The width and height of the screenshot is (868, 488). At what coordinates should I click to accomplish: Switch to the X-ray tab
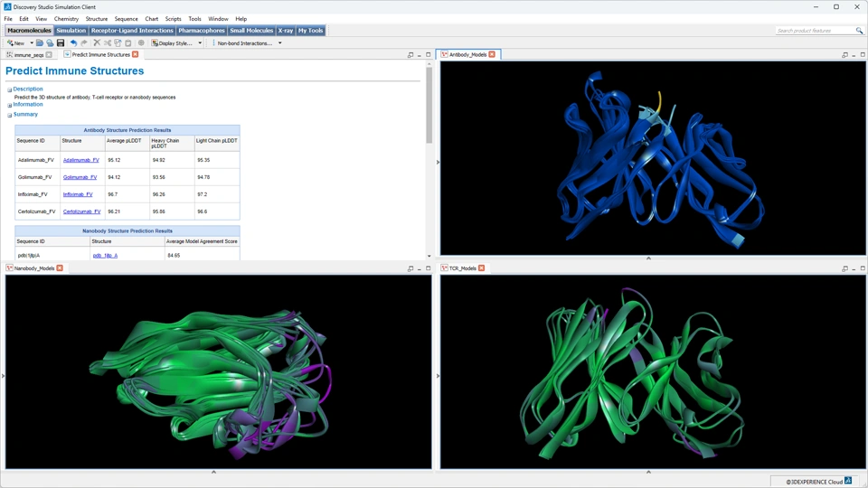tap(285, 31)
